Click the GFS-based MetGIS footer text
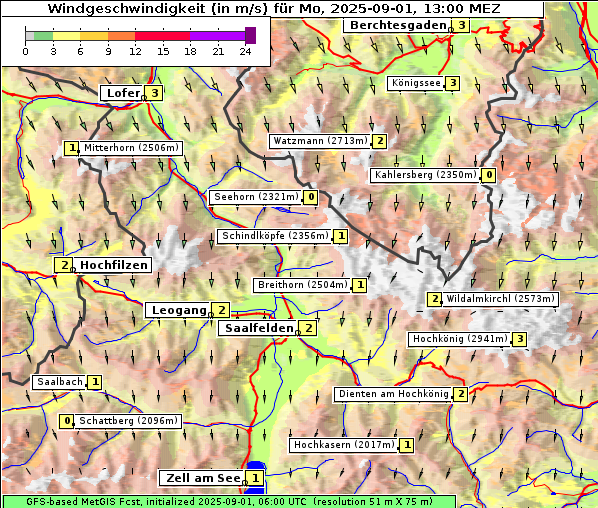 click(x=229, y=502)
